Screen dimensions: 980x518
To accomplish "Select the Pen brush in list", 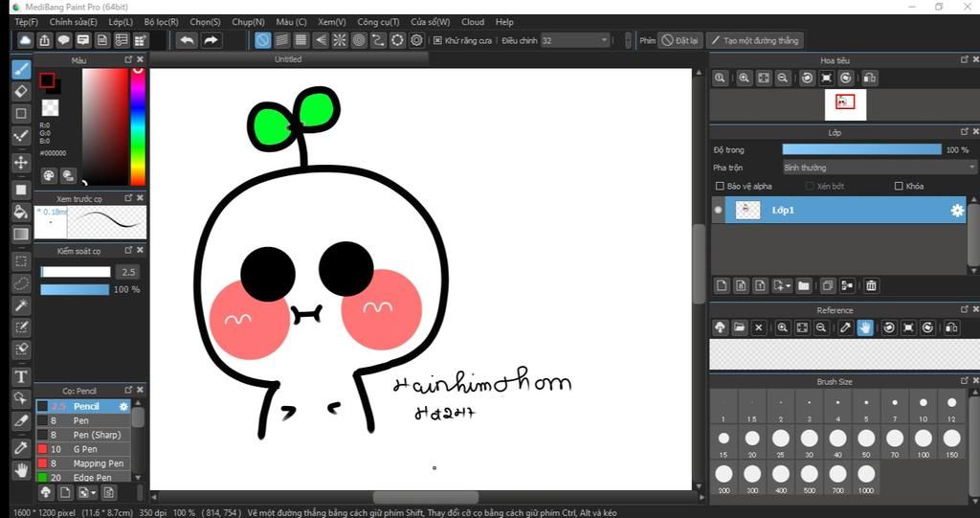I will (83, 420).
